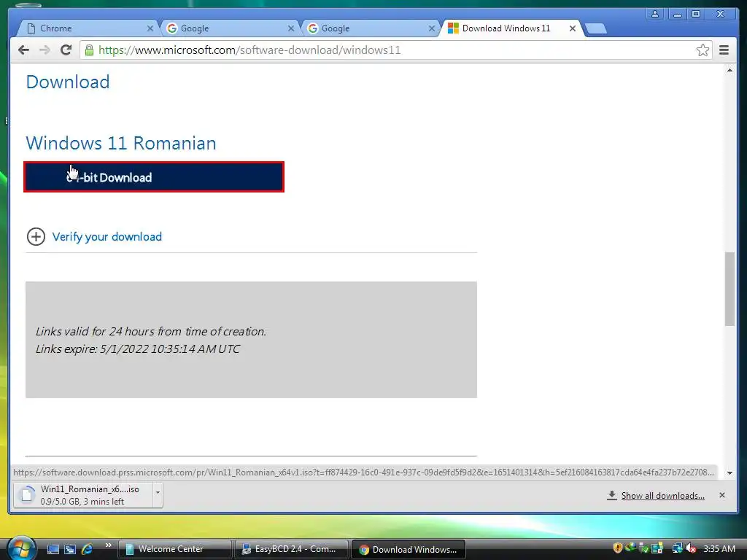
Task: Click the network connection tray icon
Action: [x=677, y=548]
